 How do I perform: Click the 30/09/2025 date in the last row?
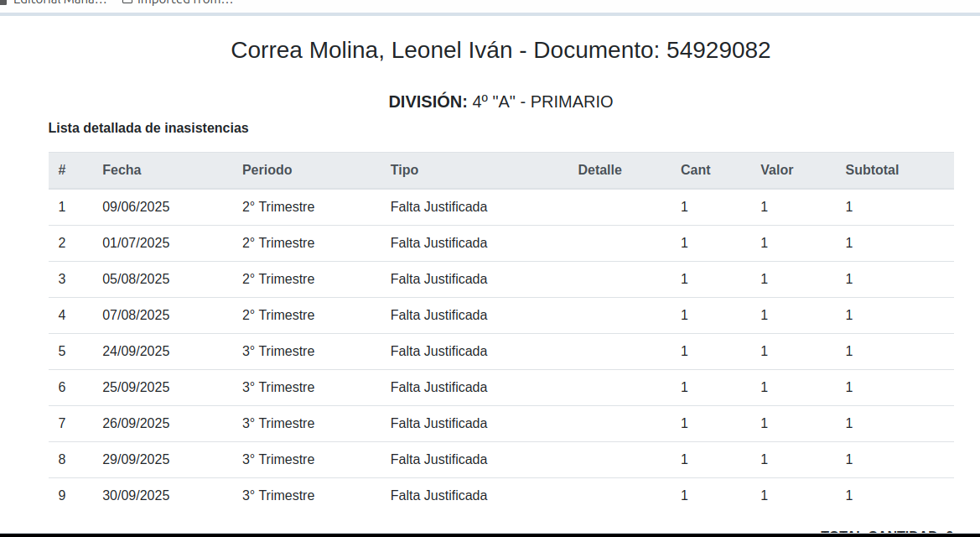click(136, 496)
